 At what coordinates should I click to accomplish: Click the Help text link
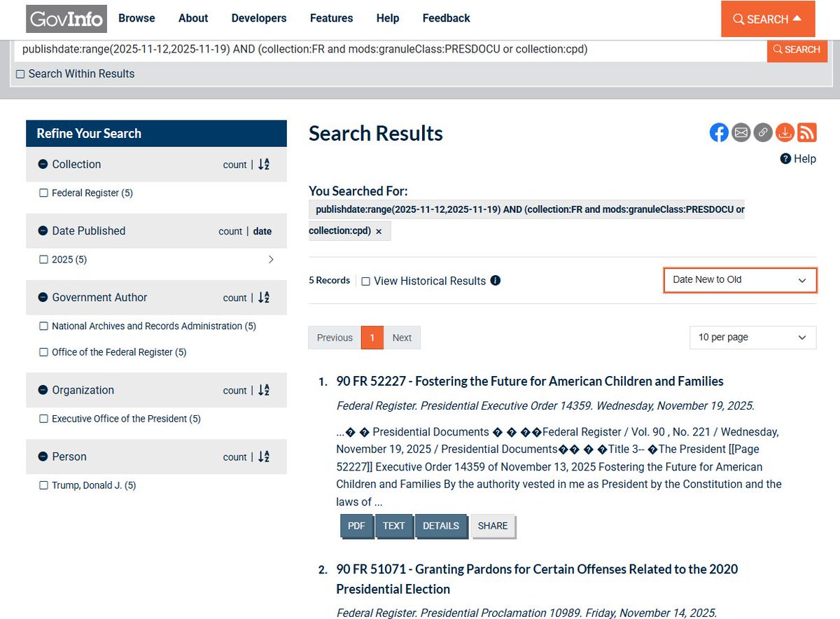coord(805,159)
